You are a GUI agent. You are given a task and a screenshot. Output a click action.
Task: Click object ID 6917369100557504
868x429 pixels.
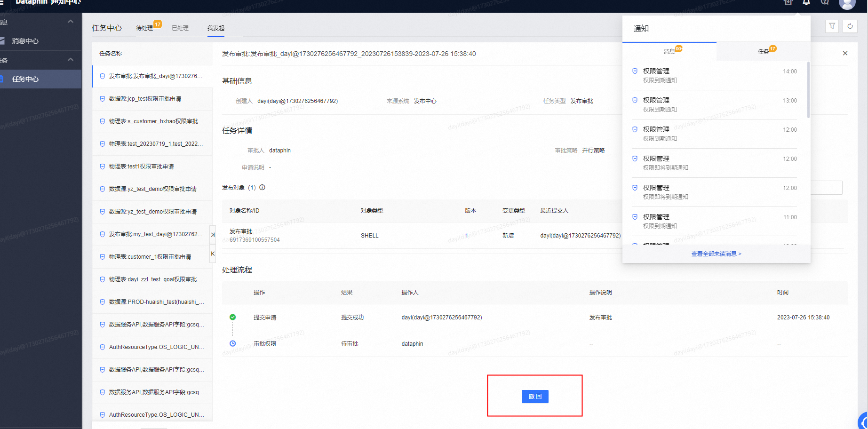pyautogui.click(x=255, y=240)
